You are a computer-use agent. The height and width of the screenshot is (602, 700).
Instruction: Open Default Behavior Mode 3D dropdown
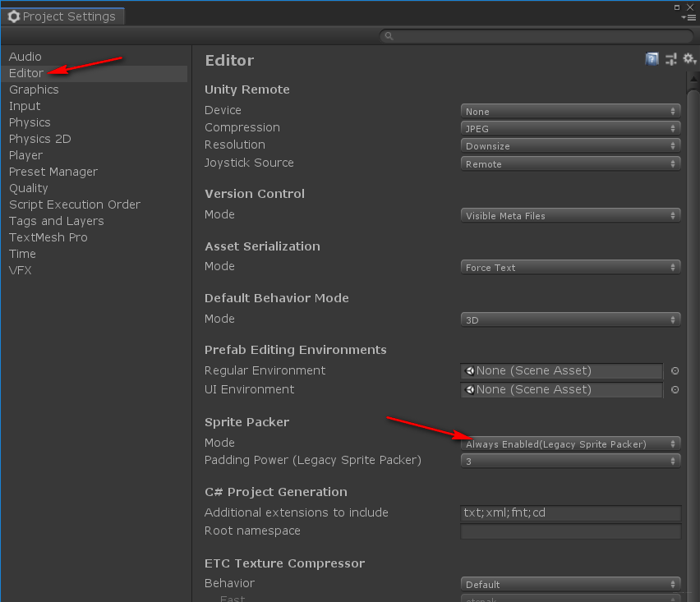pos(570,319)
